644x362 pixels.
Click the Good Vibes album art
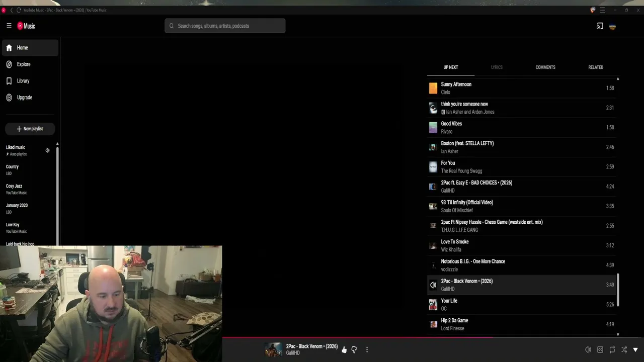[433, 128]
